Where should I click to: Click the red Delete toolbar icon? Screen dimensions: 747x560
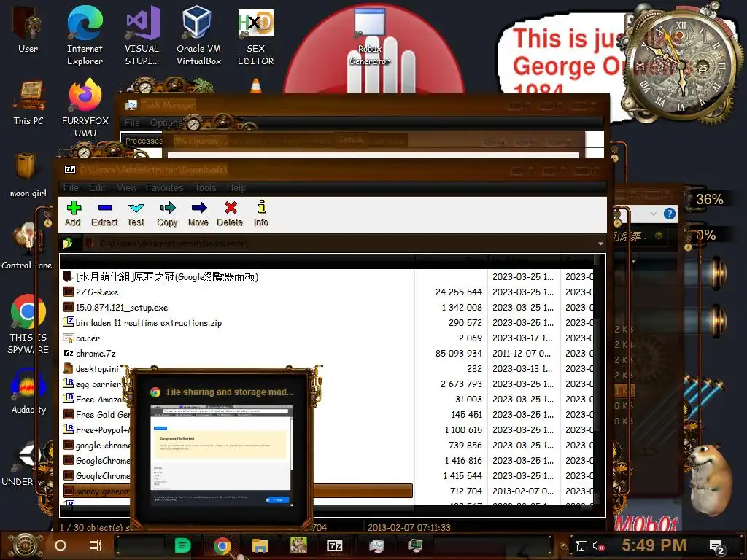pyautogui.click(x=230, y=214)
